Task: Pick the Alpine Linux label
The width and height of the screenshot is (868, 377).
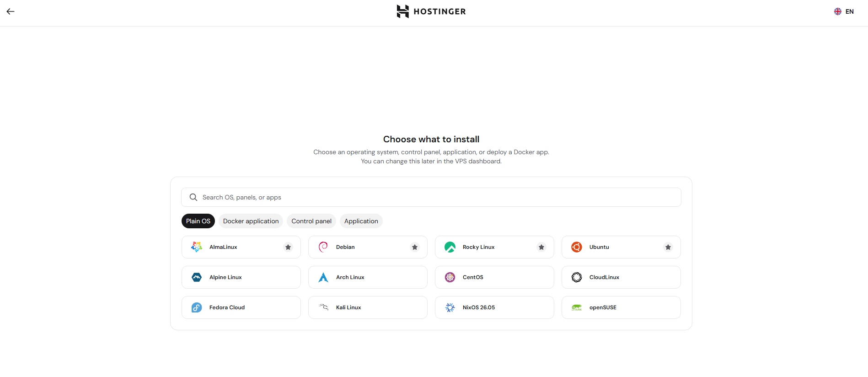Action: [225, 277]
